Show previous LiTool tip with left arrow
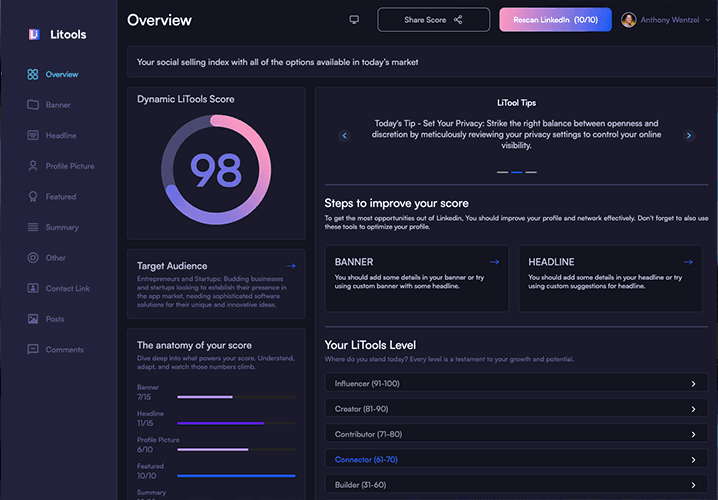 [x=344, y=136]
